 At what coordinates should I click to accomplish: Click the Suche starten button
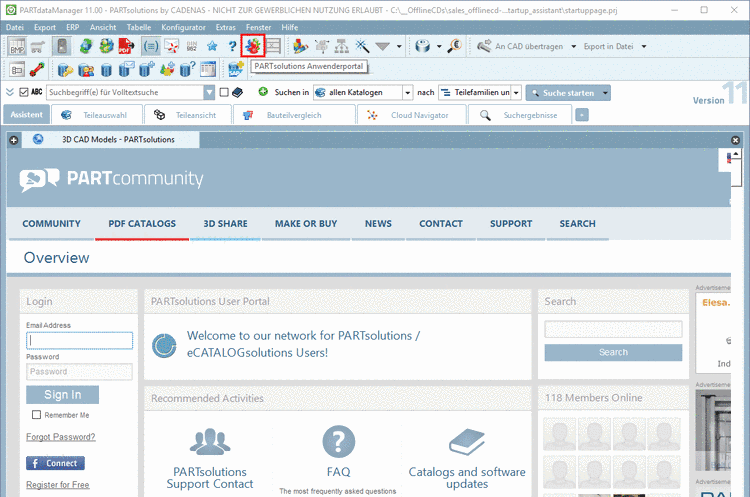(563, 93)
